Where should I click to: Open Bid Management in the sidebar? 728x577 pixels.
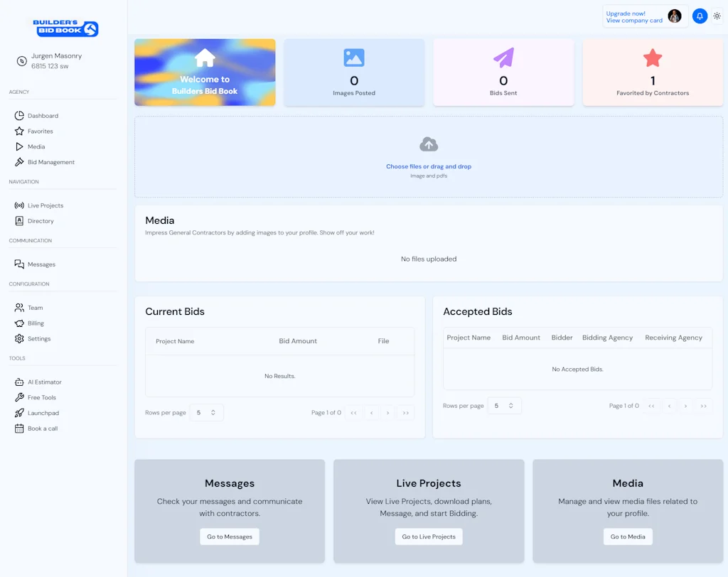[x=50, y=162]
